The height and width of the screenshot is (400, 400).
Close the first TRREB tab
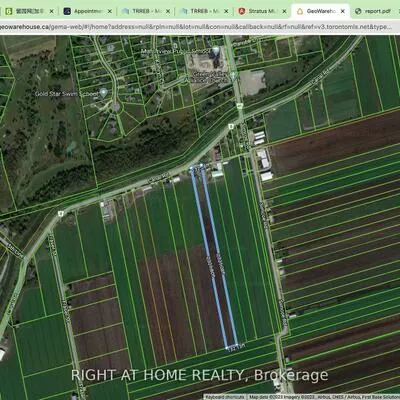point(168,11)
